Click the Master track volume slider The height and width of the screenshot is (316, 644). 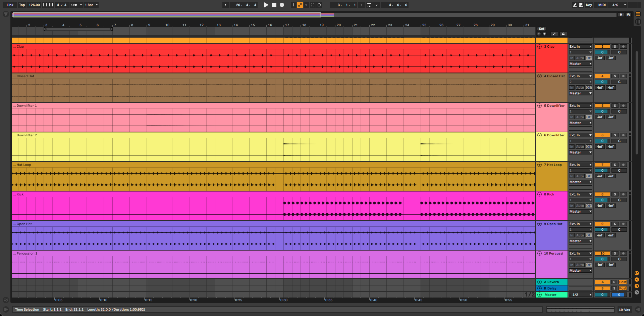click(x=602, y=295)
